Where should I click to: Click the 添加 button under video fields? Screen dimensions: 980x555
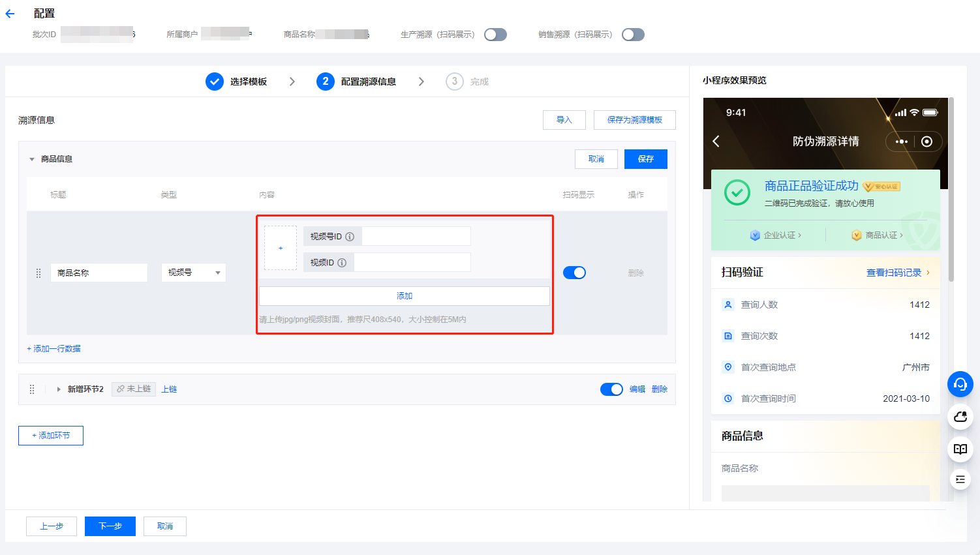pyautogui.click(x=405, y=296)
